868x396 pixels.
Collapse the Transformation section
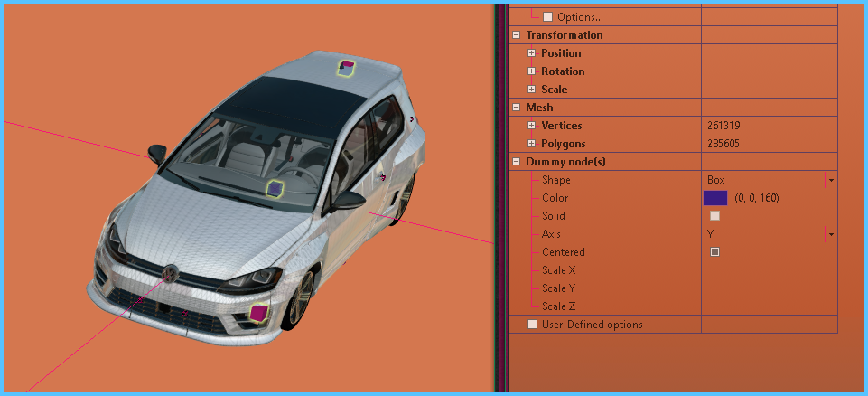coord(517,35)
